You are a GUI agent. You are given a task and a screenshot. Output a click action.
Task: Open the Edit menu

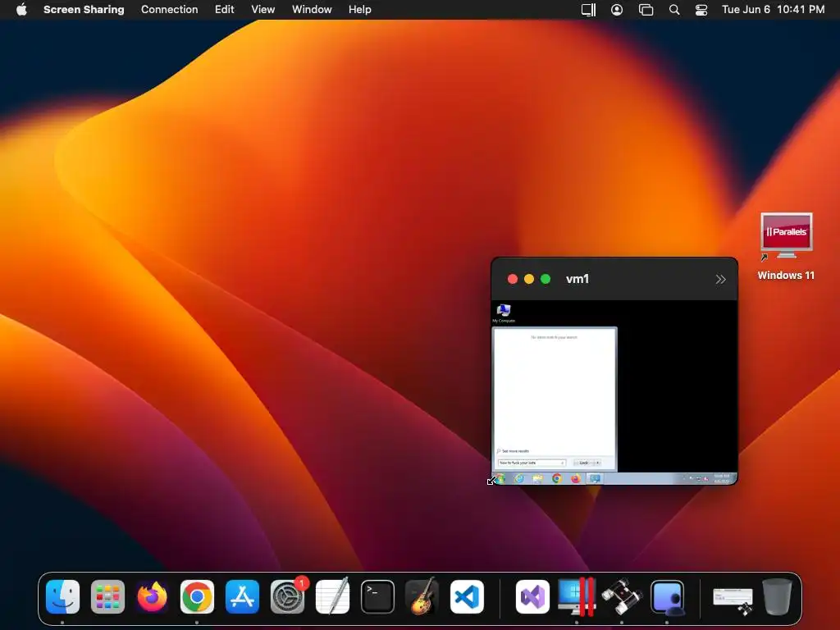(x=225, y=9)
